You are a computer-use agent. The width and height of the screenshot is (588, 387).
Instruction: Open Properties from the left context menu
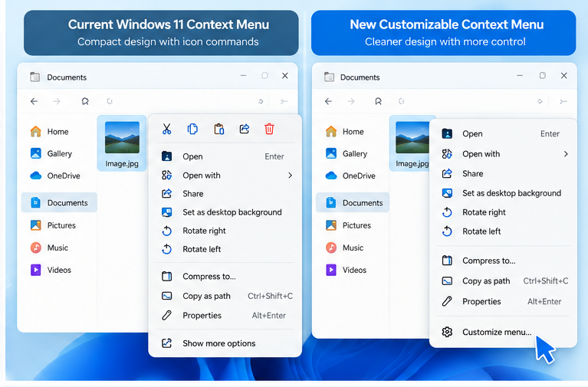click(x=225, y=316)
